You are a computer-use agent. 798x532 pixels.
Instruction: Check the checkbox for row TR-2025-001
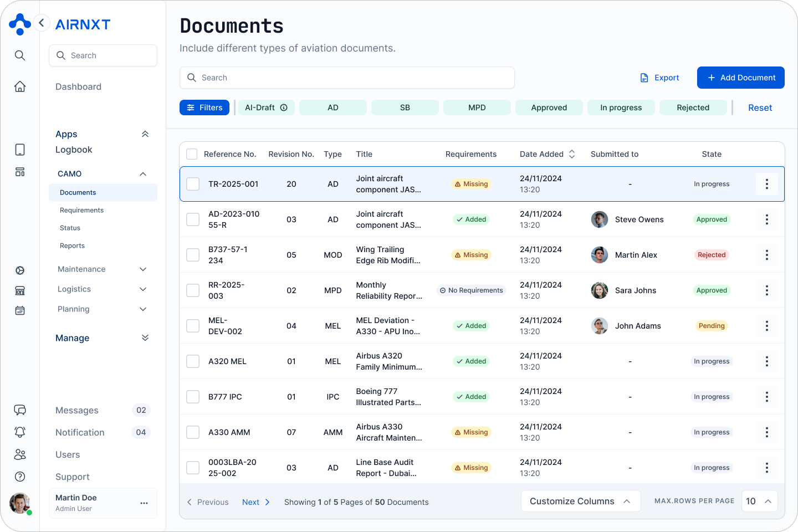click(192, 183)
